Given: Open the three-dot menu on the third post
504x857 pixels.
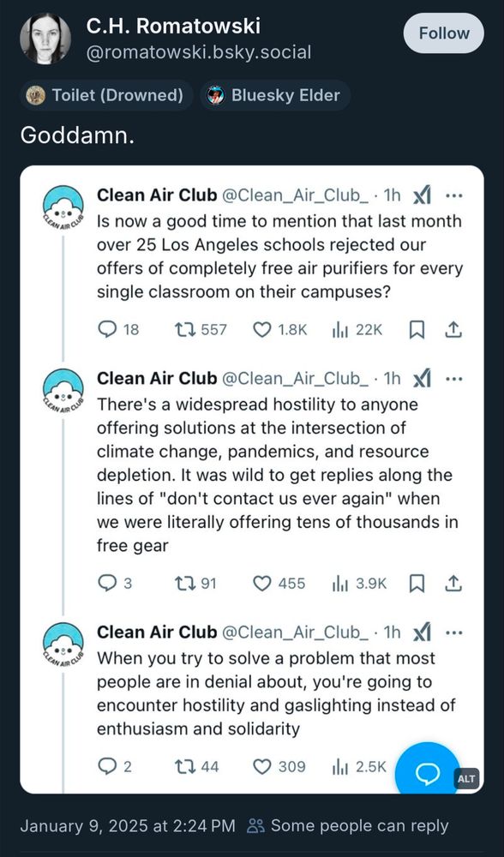Looking at the screenshot, I should point(453,632).
